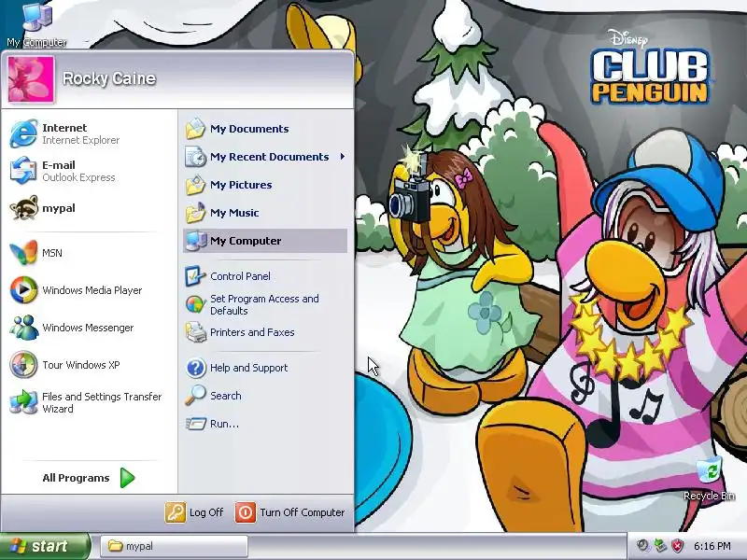Open Files and Settings Transfer Wizard icon
The width and height of the screenshot is (747, 560).
pyautogui.click(x=22, y=402)
